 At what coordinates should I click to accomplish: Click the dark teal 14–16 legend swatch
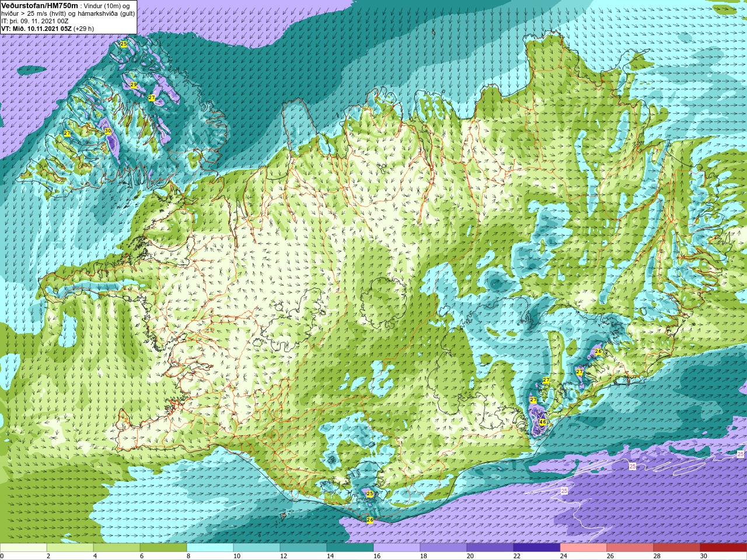(x=350, y=548)
